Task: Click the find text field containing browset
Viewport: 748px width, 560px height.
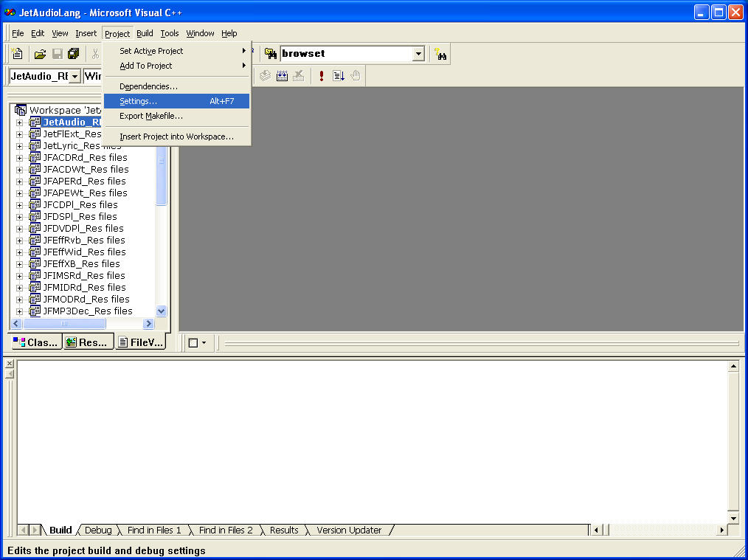Action: [347, 54]
